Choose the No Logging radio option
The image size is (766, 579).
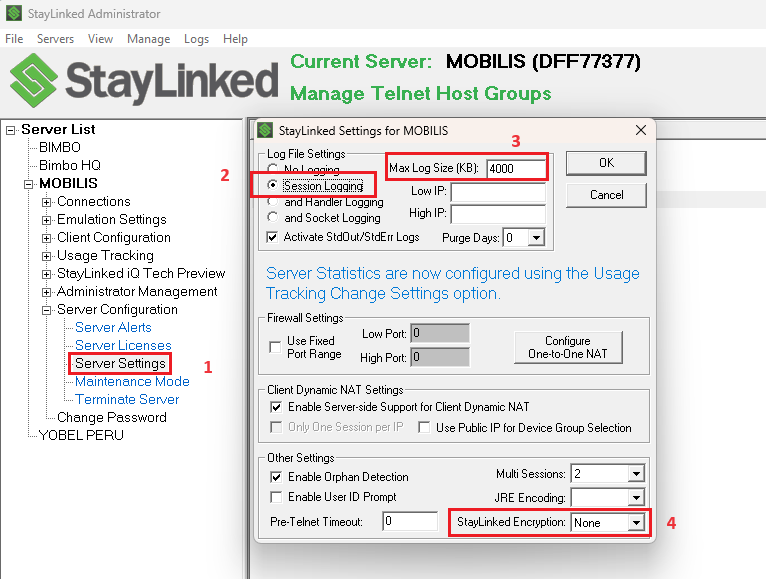tap(273, 170)
